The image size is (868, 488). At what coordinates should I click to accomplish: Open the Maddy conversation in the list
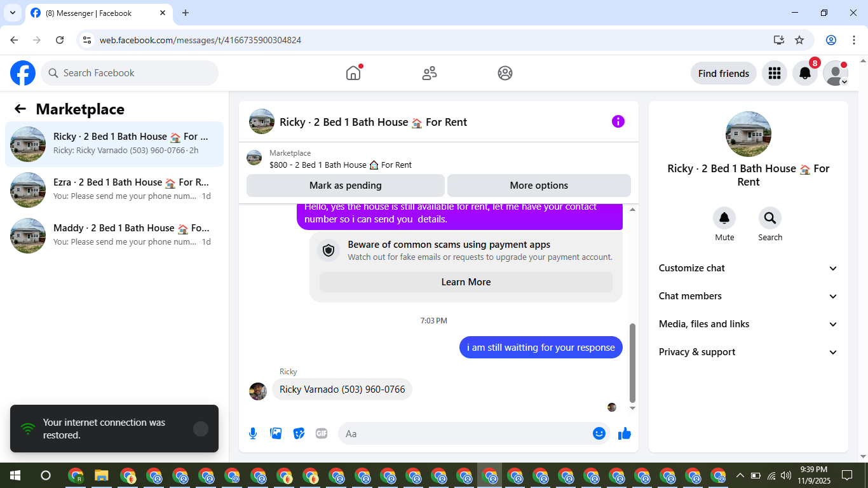click(114, 236)
